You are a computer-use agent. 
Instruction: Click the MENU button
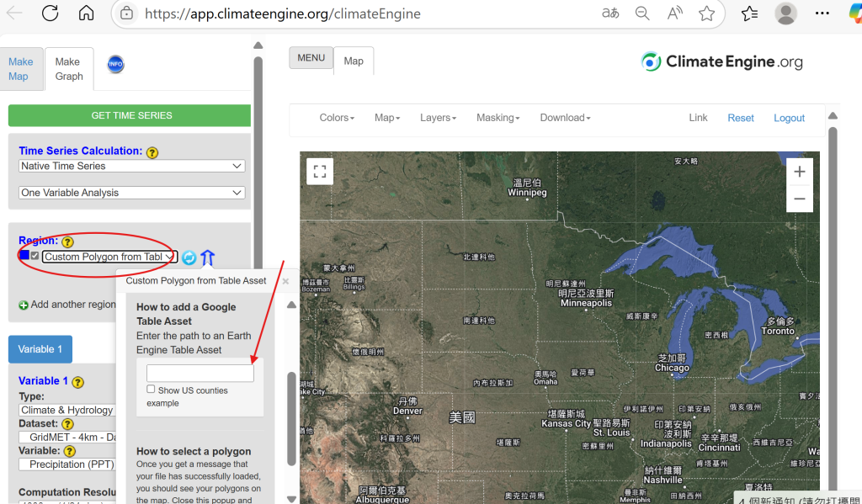[311, 58]
